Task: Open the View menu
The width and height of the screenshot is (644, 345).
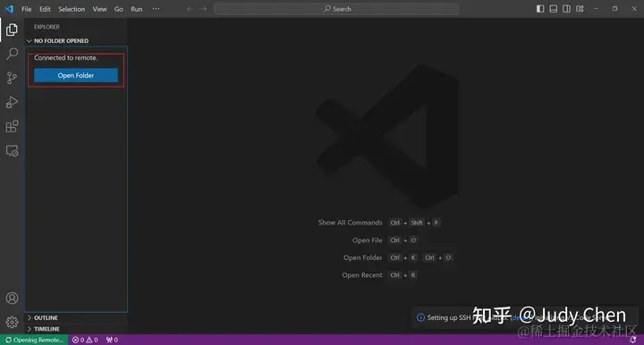Action: click(x=99, y=9)
